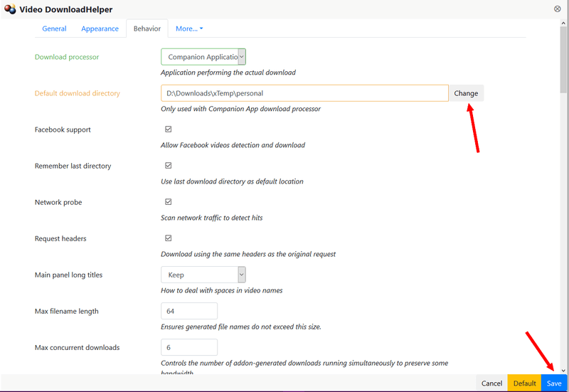This screenshot has width=569, height=392.
Task: Click 'How to deal with spaces' description
Action: coord(222,290)
